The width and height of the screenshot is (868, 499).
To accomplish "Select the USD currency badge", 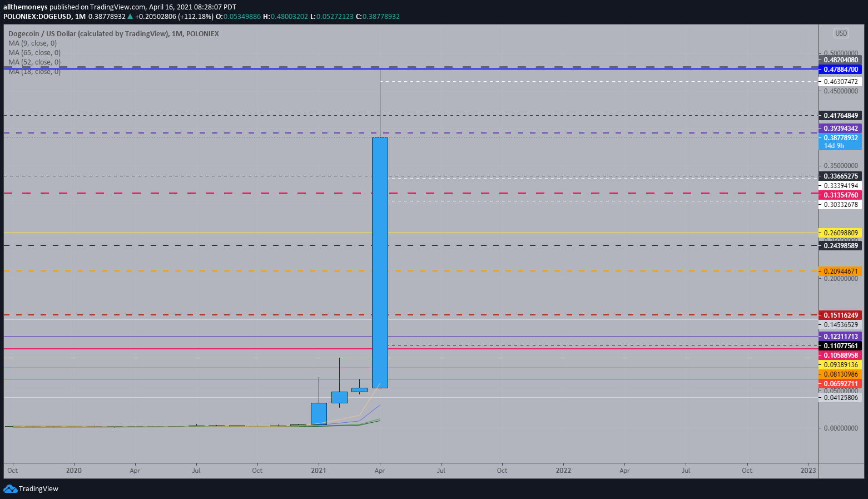I will (841, 33).
